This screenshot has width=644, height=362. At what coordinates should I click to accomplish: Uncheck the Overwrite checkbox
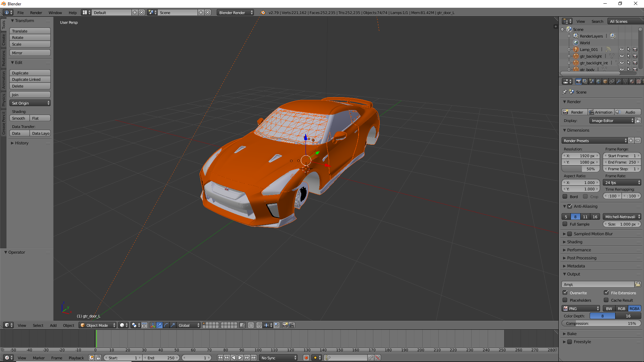pos(565,293)
